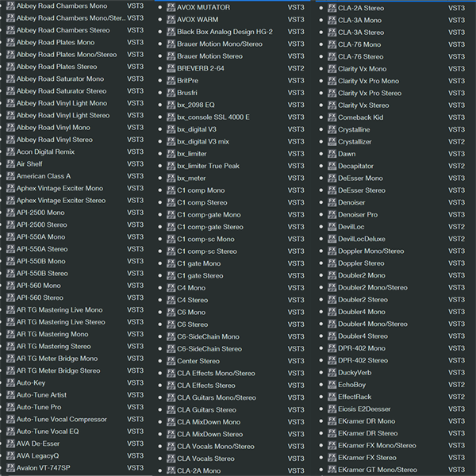This screenshot has width=476, height=476.
Task: Click the FX icon of Avalon VT-747SP
Action: pos(10,467)
